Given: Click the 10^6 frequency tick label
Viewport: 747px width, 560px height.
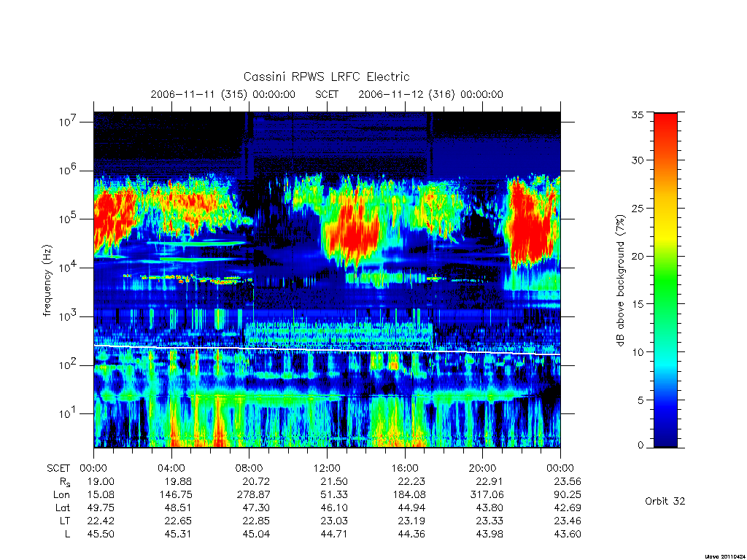Looking at the screenshot, I should [x=69, y=169].
